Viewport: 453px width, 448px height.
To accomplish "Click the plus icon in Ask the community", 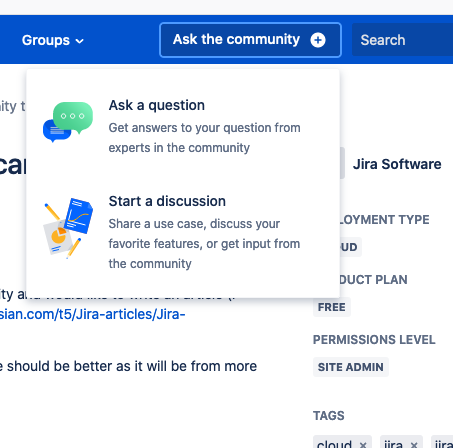I will (x=318, y=40).
